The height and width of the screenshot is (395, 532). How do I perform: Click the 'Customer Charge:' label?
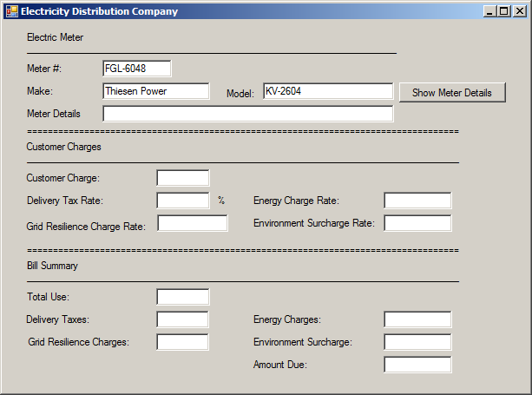(63, 178)
